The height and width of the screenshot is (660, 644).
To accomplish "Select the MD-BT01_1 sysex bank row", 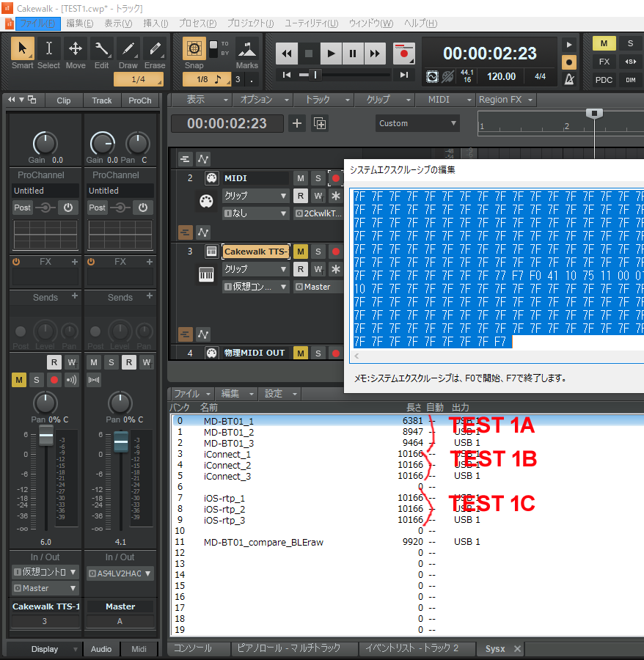I will (407, 420).
